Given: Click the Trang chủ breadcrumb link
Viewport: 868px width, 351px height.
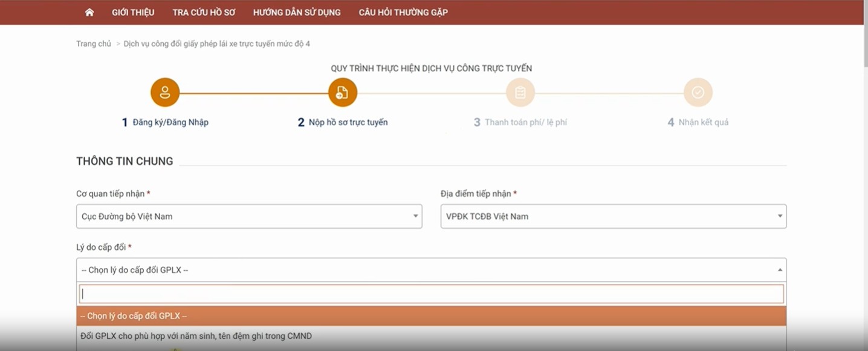Looking at the screenshot, I should click(94, 44).
